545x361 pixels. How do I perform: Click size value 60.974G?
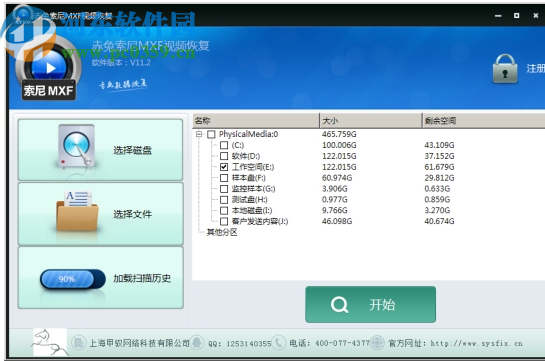click(x=337, y=178)
